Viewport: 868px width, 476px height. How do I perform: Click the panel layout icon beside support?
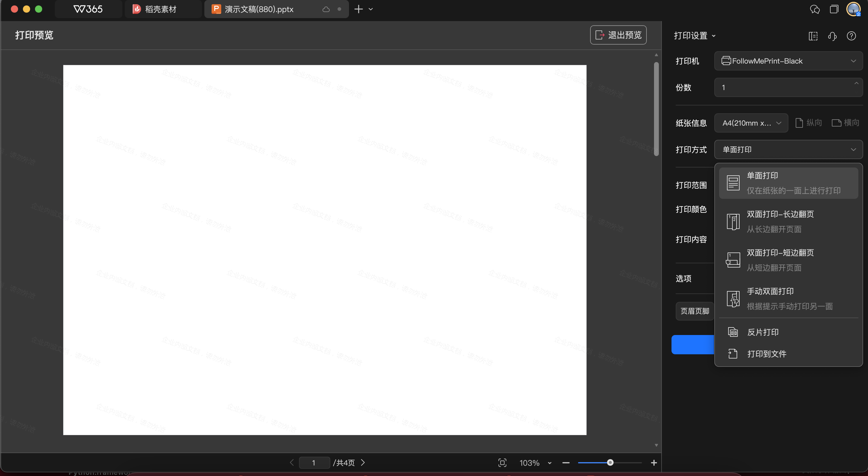click(x=813, y=36)
